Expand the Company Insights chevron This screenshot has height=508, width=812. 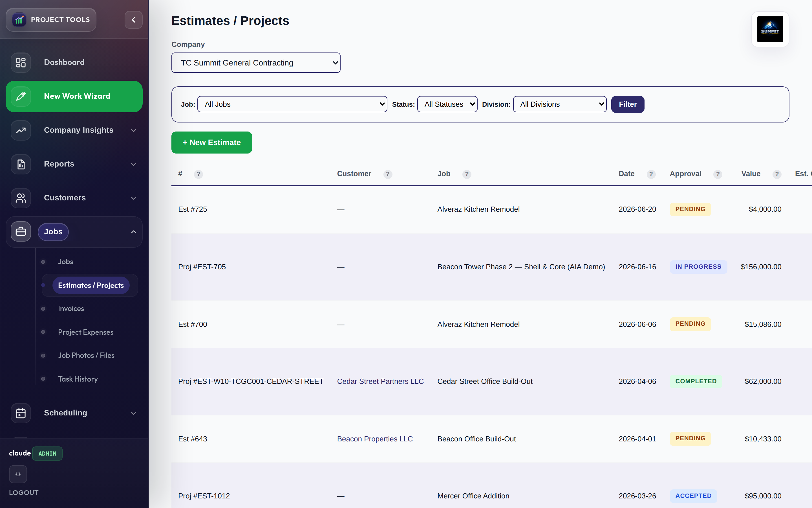pos(134,130)
